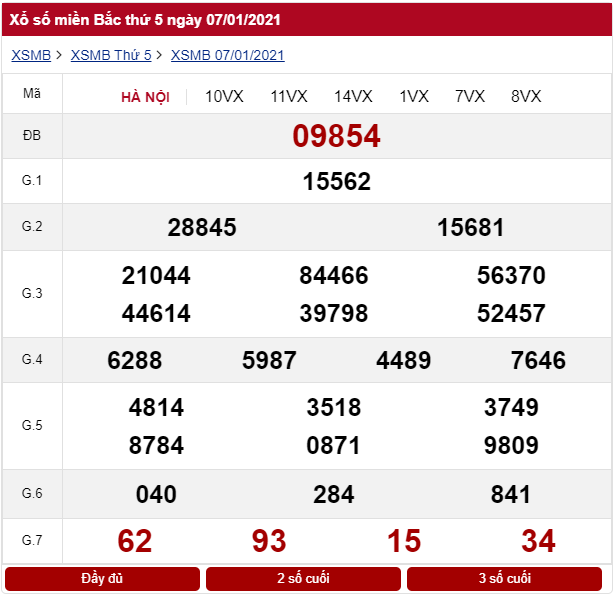Select the G.7 number 34
613x596 pixels.
pos(538,541)
